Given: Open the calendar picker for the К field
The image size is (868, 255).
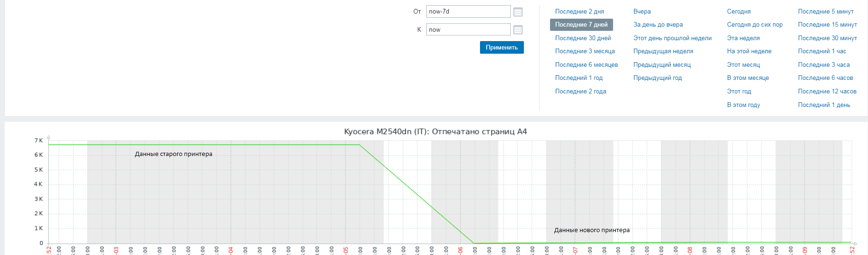Looking at the screenshot, I should 518,30.
